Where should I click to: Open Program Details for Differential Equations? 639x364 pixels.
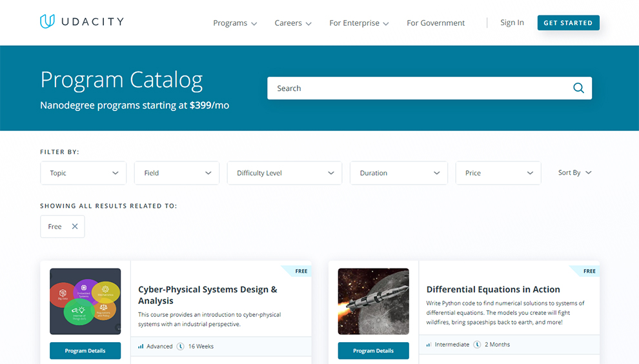[373, 350]
